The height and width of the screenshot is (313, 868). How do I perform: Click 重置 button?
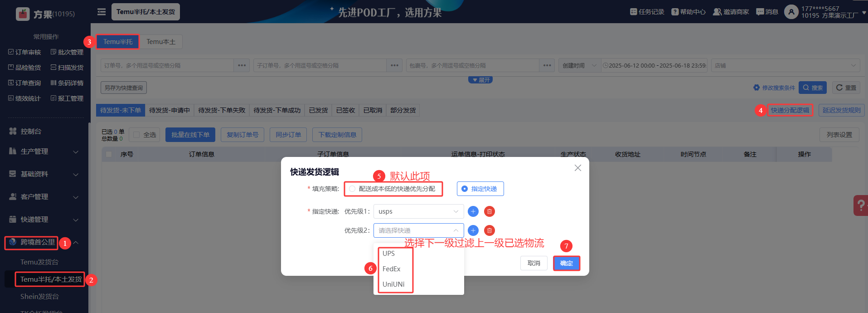846,88
